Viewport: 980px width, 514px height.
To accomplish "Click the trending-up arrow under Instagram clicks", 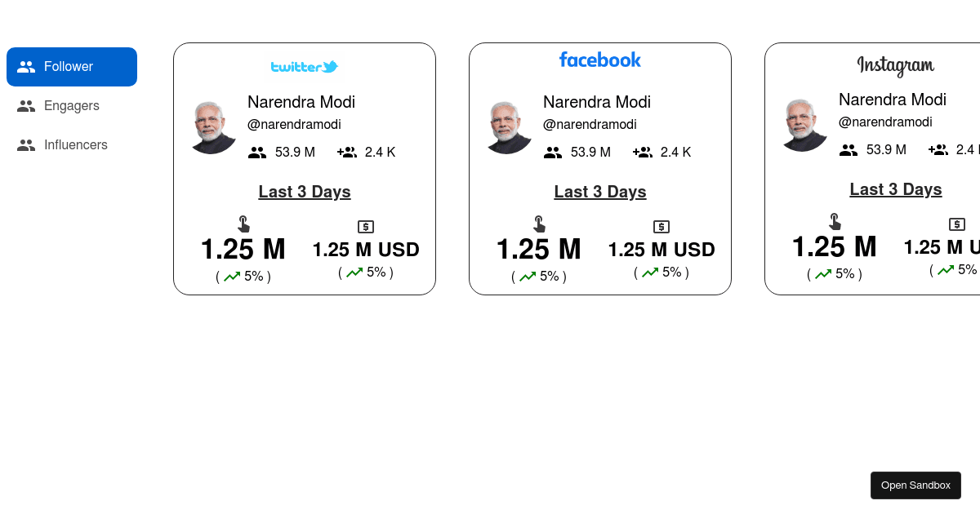I will tap(823, 274).
